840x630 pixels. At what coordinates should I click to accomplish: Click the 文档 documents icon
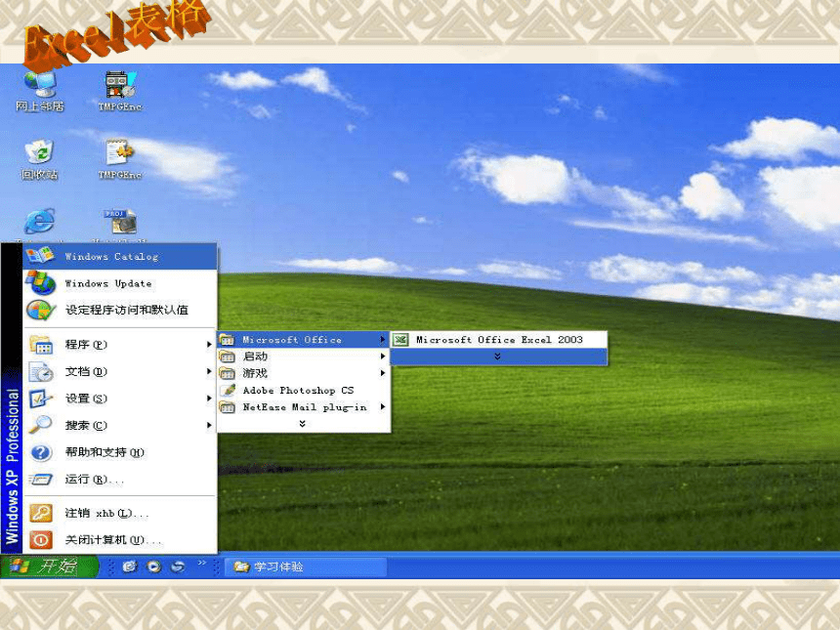(x=41, y=371)
